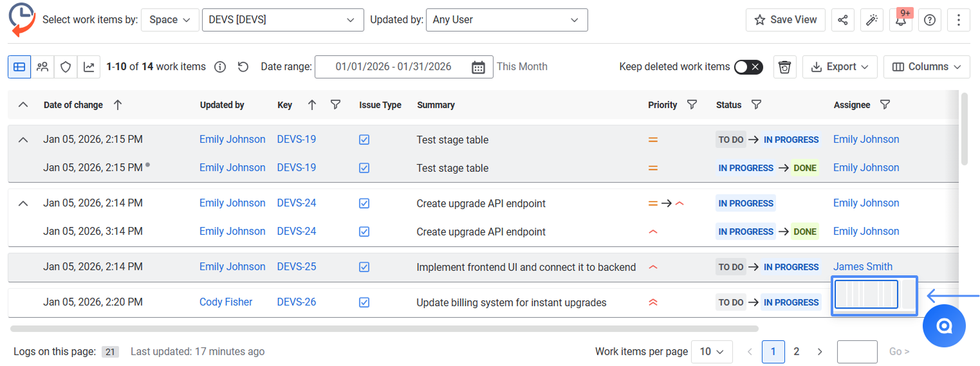Click the help question mark icon
This screenshot has width=980, height=366.
929,20
